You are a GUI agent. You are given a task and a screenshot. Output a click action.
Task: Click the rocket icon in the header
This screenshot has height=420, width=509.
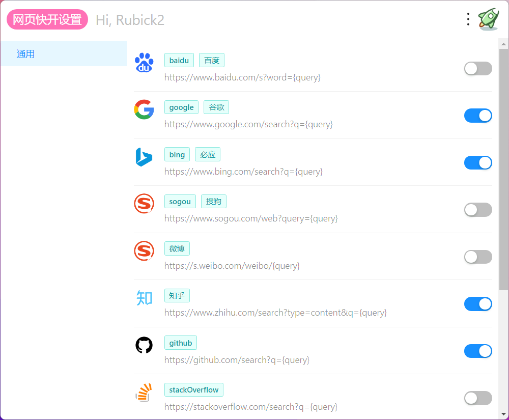click(x=489, y=19)
